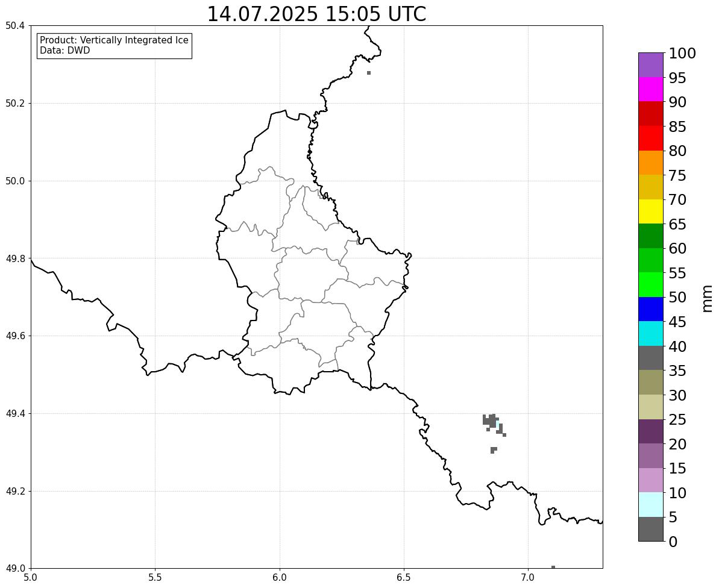This screenshot has width=719, height=588.
Task: Click the large gray ice cluster near 49.4
Action: coord(492,422)
